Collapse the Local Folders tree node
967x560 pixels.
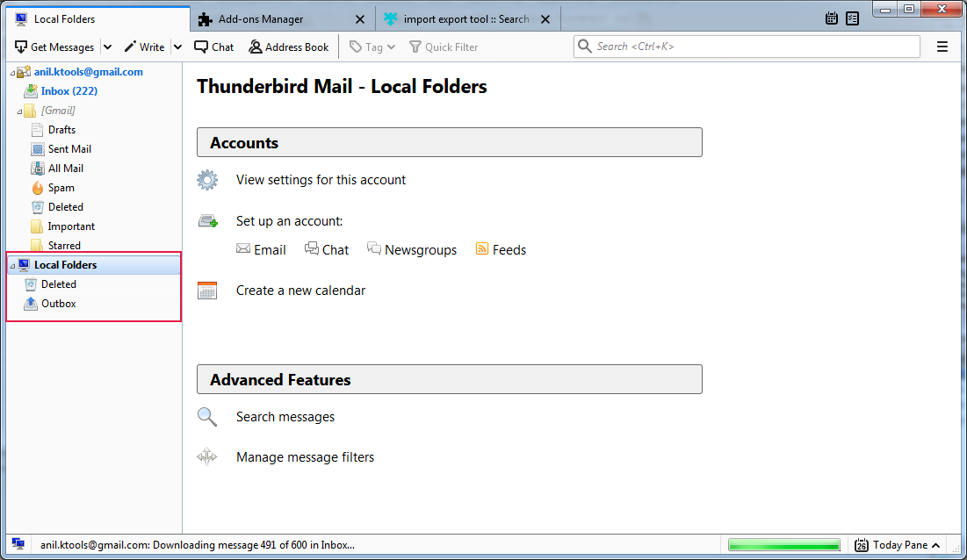click(11, 266)
